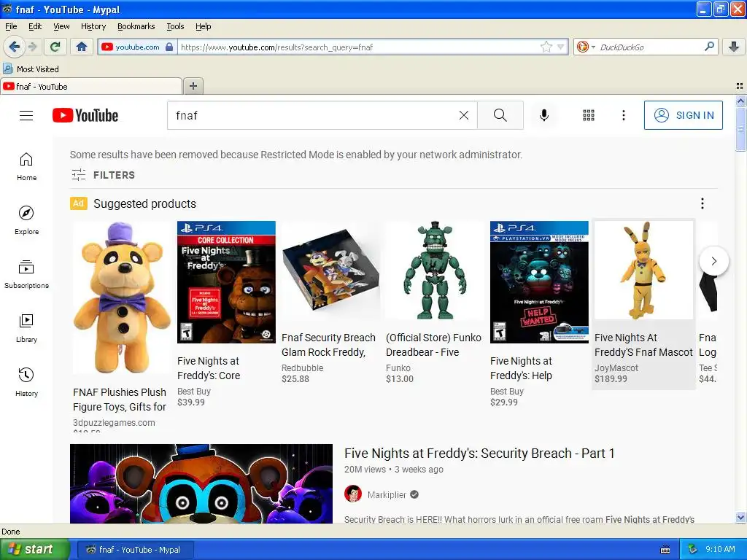Open Most Visited bookmarks folder
The height and width of the screenshot is (560, 747).
pyautogui.click(x=31, y=69)
